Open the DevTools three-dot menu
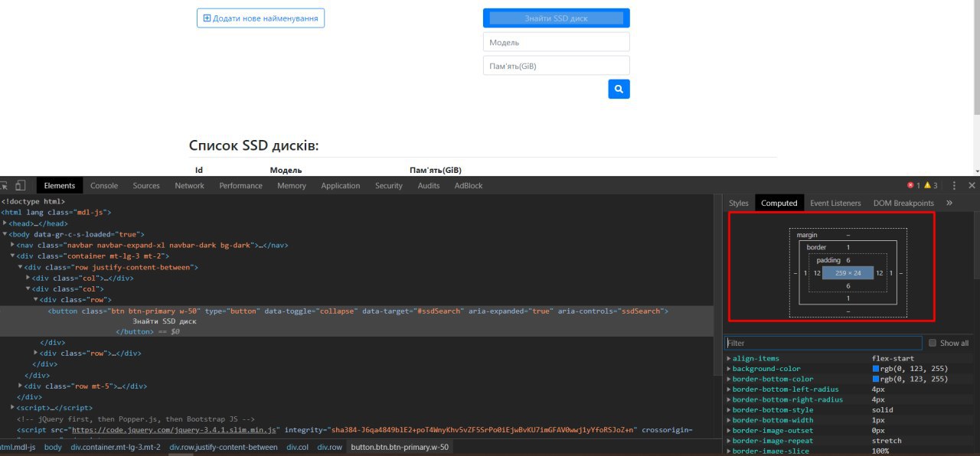The width and height of the screenshot is (980, 456). click(954, 185)
